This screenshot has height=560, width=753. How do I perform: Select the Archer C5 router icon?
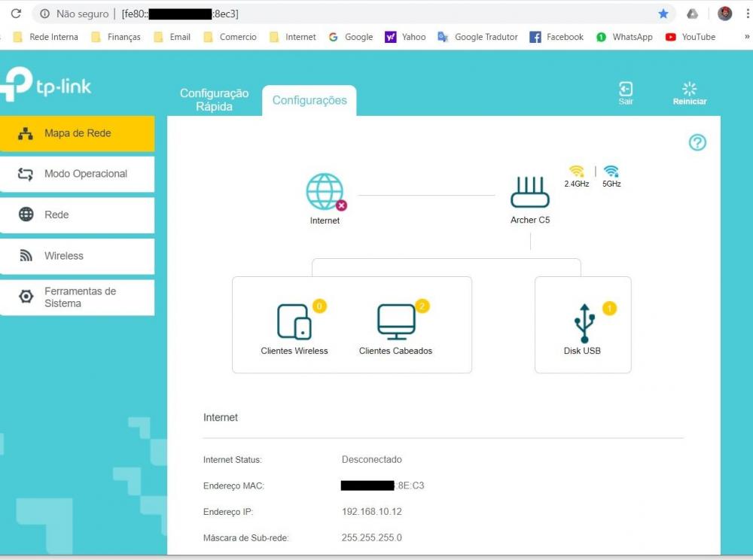pos(530,193)
